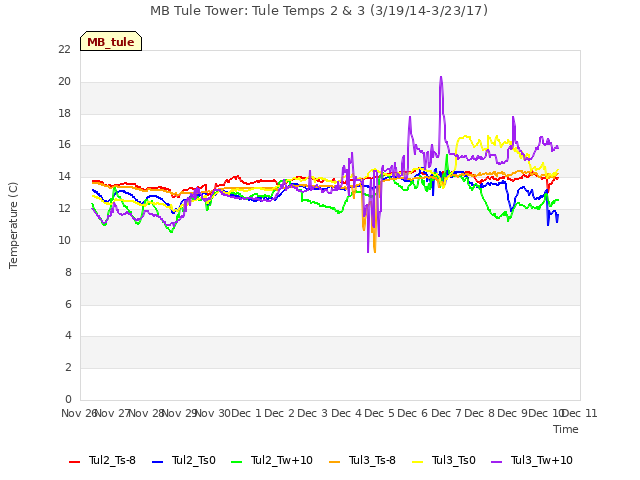640x480 pixels.
Task: Click the Temperature (C) axis label
Action: pos(13,225)
